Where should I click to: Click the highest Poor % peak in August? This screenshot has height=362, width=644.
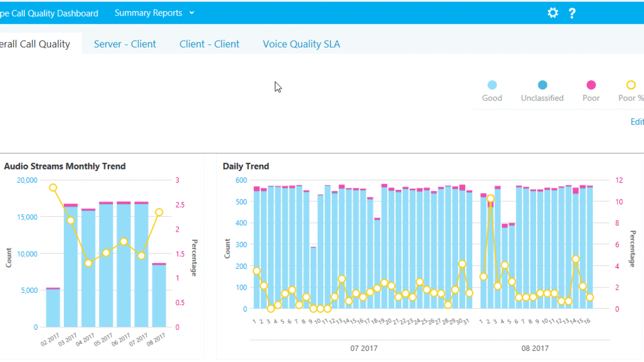491,198
